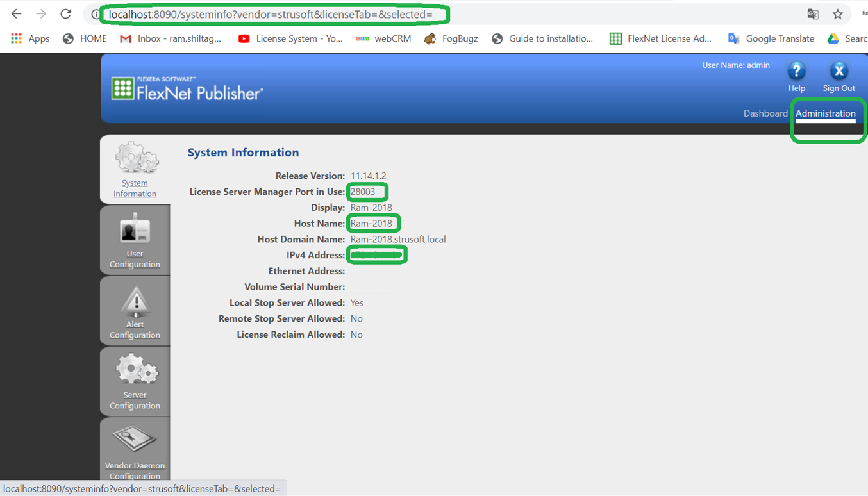This screenshot has height=496, width=868.
Task: Open the FogBugz bookmark
Action: (451, 38)
